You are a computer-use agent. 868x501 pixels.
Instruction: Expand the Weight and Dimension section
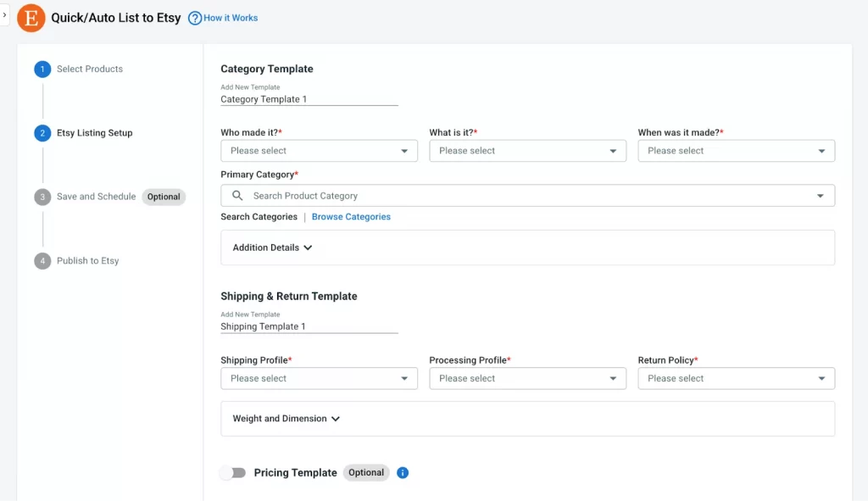(284, 418)
